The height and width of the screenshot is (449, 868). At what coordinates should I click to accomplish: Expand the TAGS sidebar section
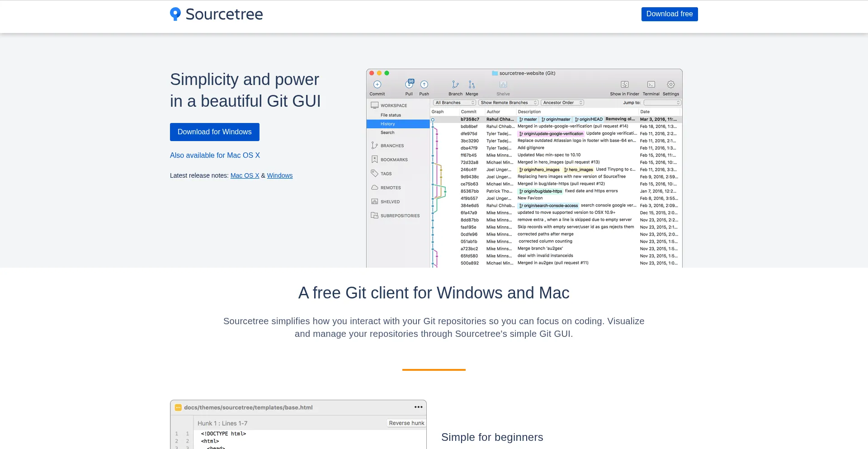(x=386, y=174)
